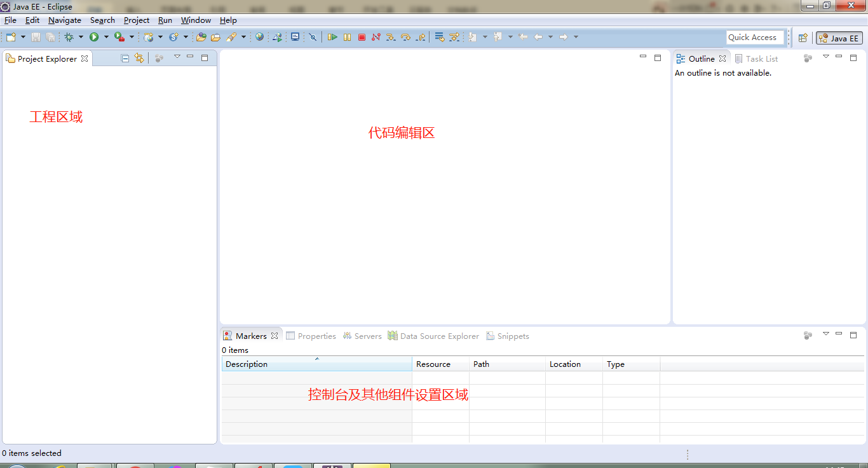Switch to the Task List tab
Screen dimensions: 868x468
tap(756, 59)
